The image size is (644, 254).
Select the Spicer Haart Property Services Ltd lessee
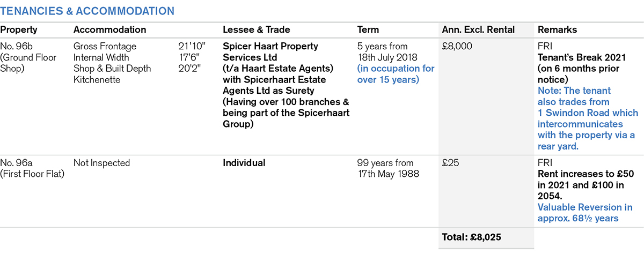(270, 52)
